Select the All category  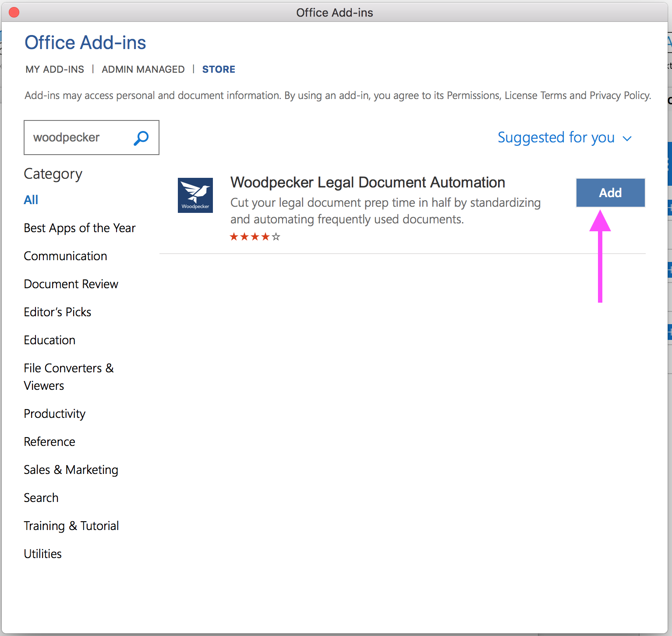[x=31, y=200]
